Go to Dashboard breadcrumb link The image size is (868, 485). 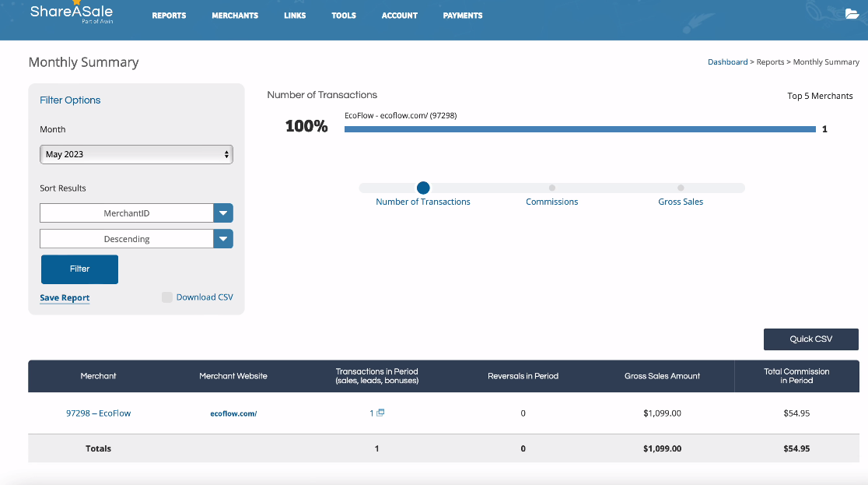coord(727,62)
